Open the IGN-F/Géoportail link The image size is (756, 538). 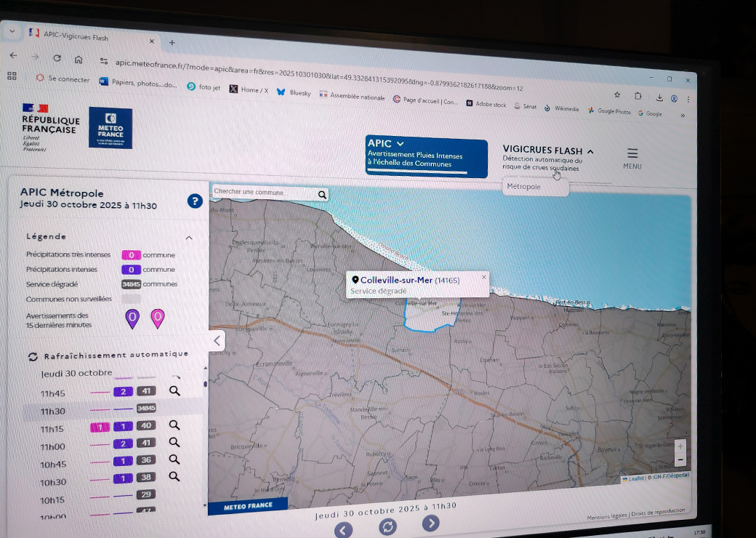[x=669, y=475]
